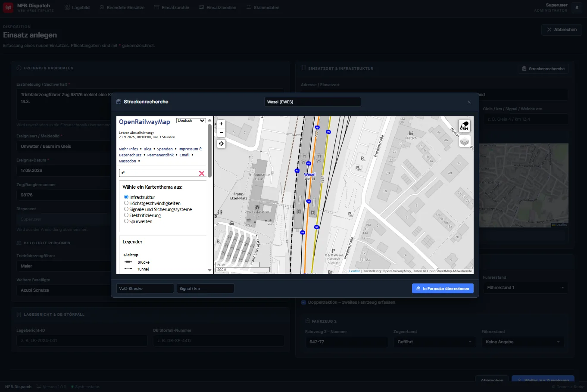Click the sidebar scrollbar up arrow
The image size is (587, 392).
(210, 120)
